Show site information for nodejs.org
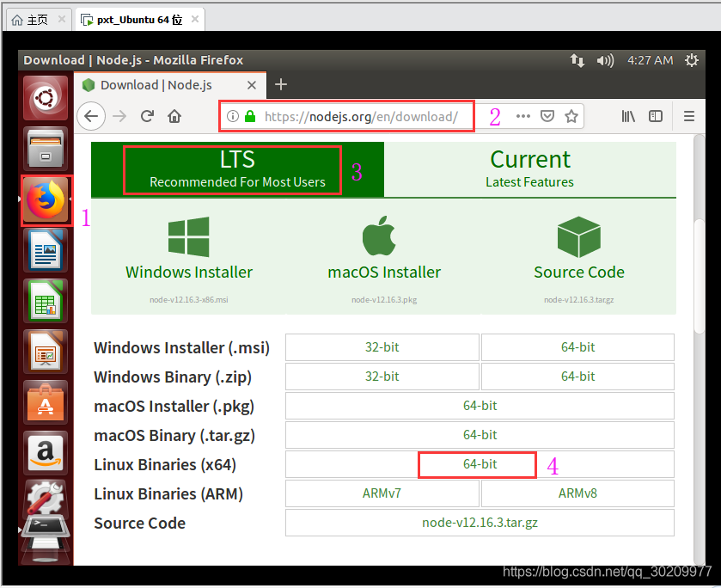Image resolution: width=721 pixels, height=588 pixels. click(233, 116)
